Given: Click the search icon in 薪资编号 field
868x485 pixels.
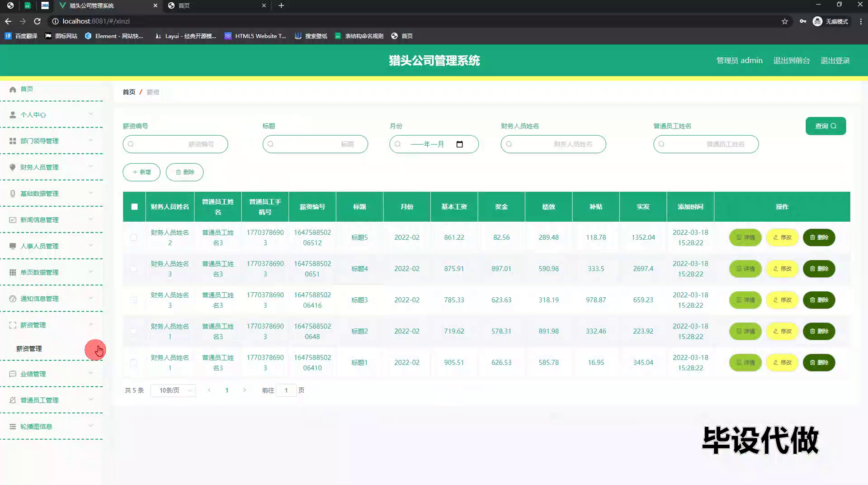Looking at the screenshot, I should click(131, 144).
